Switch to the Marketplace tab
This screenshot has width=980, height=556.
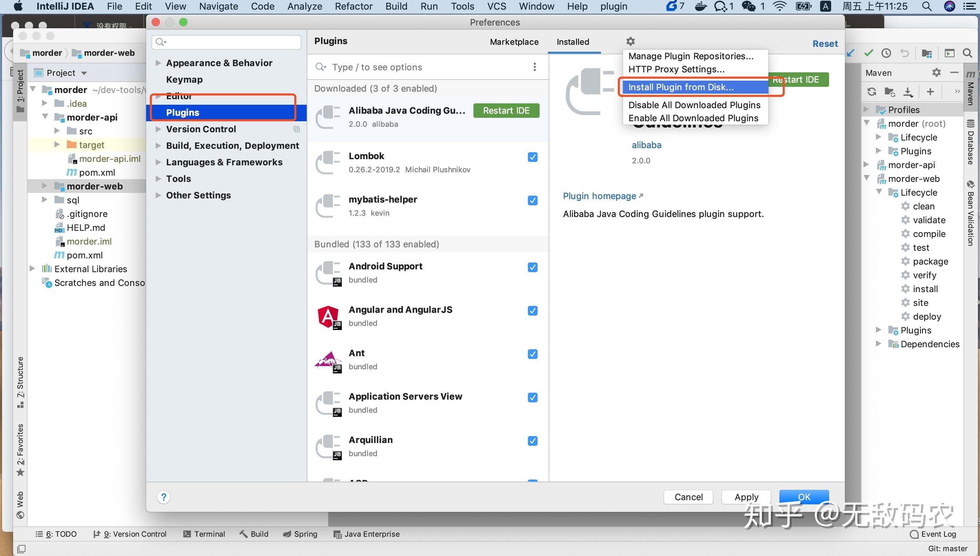[514, 42]
